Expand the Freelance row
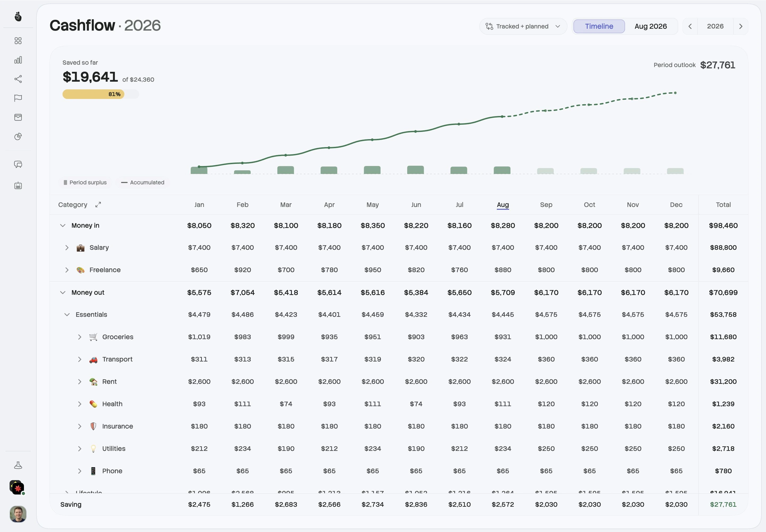 pyautogui.click(x=67, y=270)
